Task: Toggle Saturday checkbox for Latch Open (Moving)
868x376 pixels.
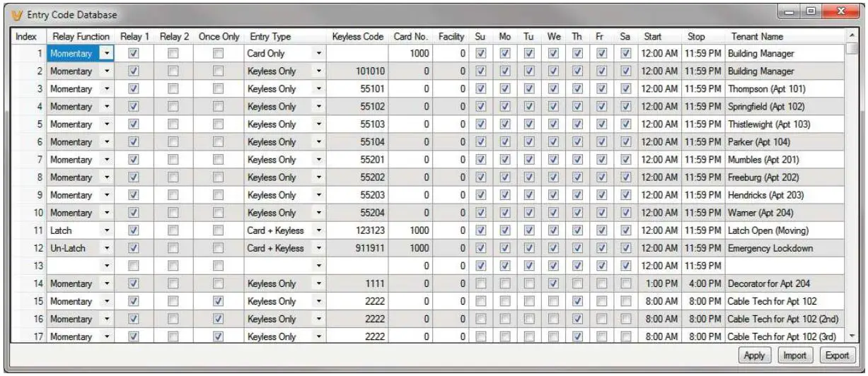Action: (625, 230)
